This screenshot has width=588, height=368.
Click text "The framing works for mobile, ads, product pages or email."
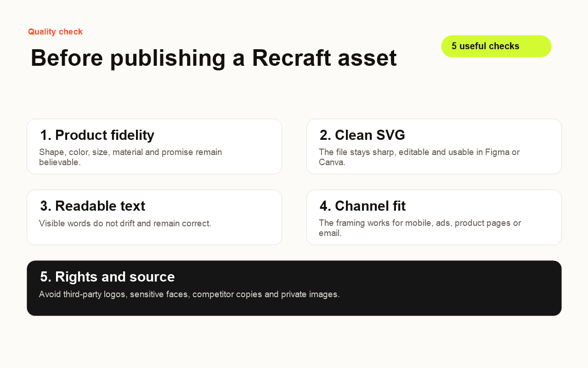420,228
